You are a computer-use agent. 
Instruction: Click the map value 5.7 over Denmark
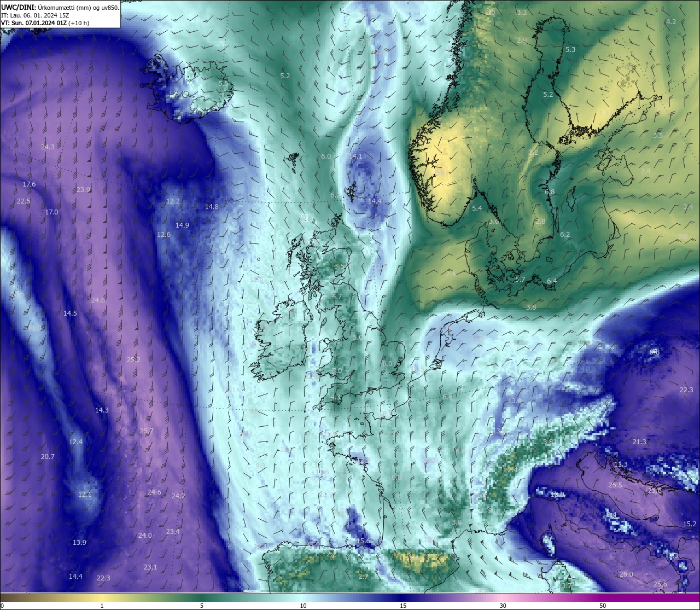520,279
